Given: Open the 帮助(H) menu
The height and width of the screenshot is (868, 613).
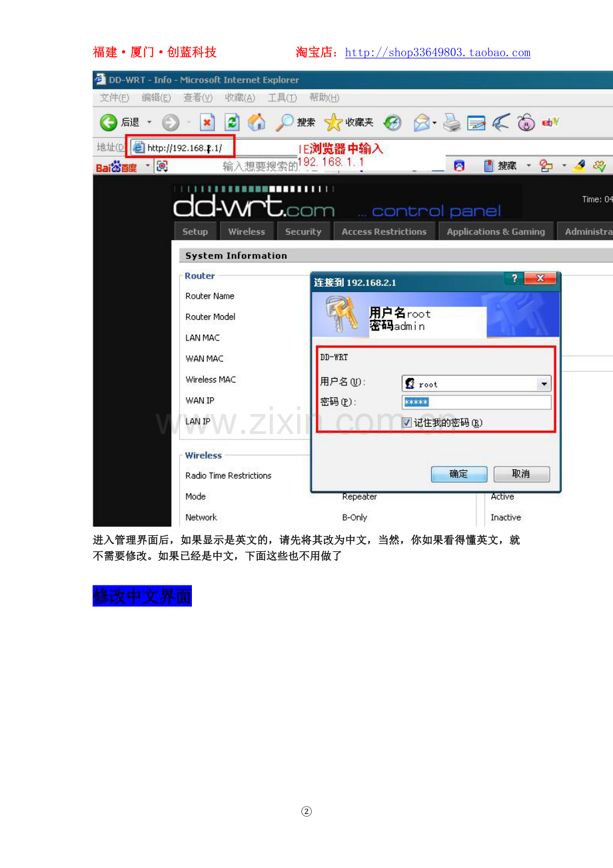Looking at the screenshot, I should (x=324, y=98).
